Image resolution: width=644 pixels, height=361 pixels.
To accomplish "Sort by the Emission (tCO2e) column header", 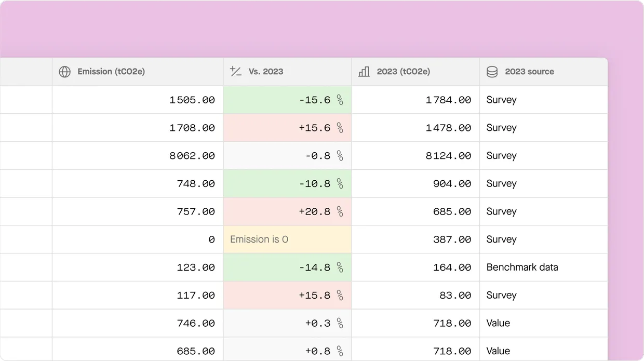I will (111, 72).
